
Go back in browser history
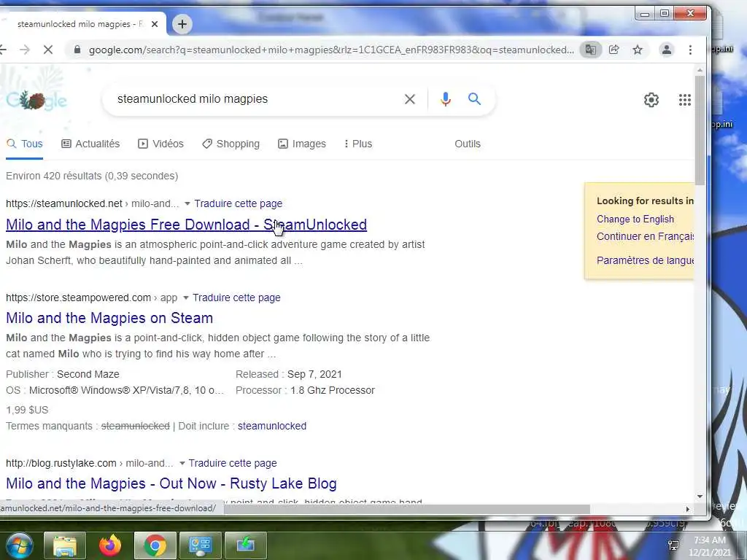2,50
